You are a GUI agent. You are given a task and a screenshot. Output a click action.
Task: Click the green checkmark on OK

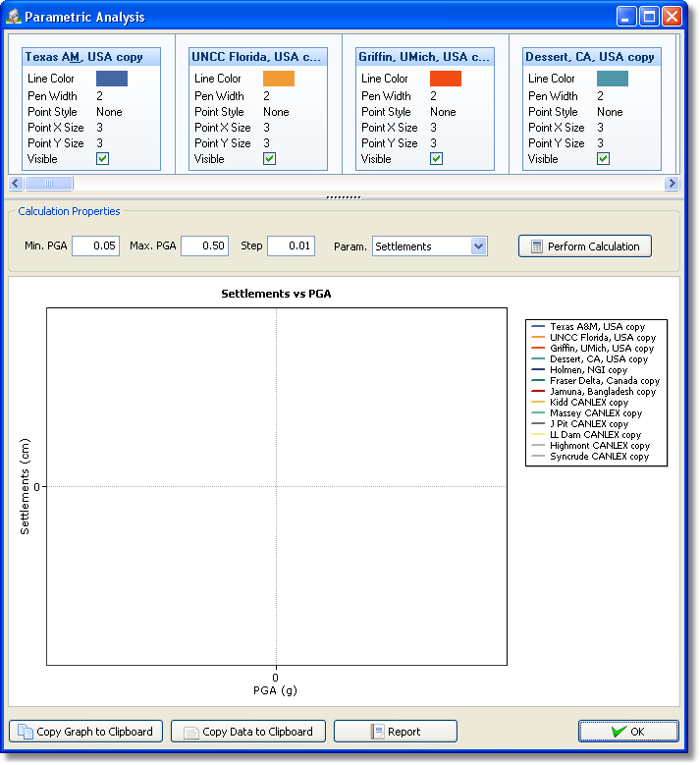[x=618, y=732]
